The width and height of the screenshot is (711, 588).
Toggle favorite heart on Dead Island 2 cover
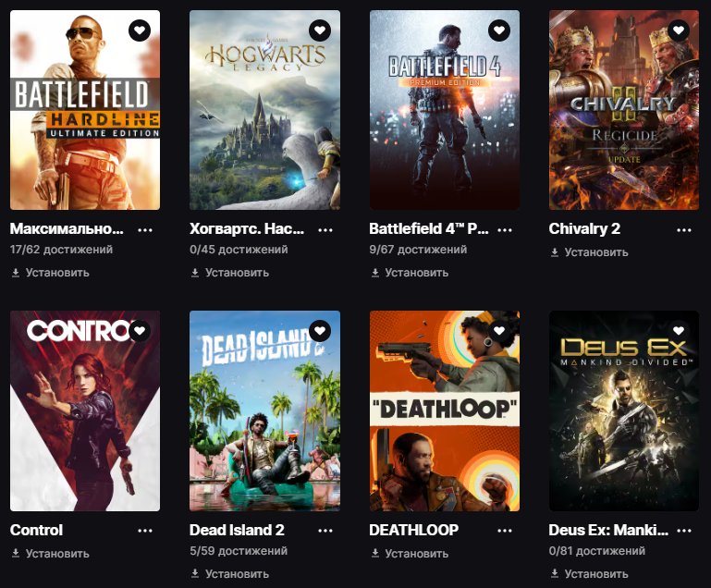coord(320,330)
